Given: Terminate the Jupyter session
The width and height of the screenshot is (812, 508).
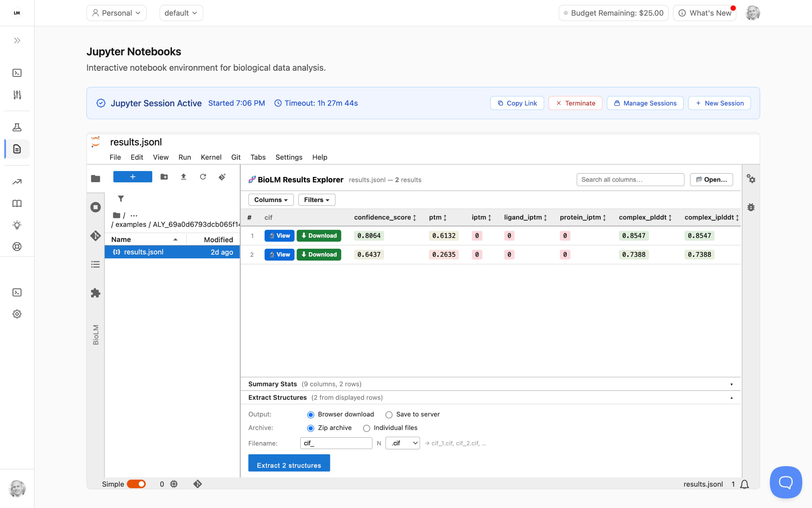Looking at the screenshot, I should [x=575, y=103].
